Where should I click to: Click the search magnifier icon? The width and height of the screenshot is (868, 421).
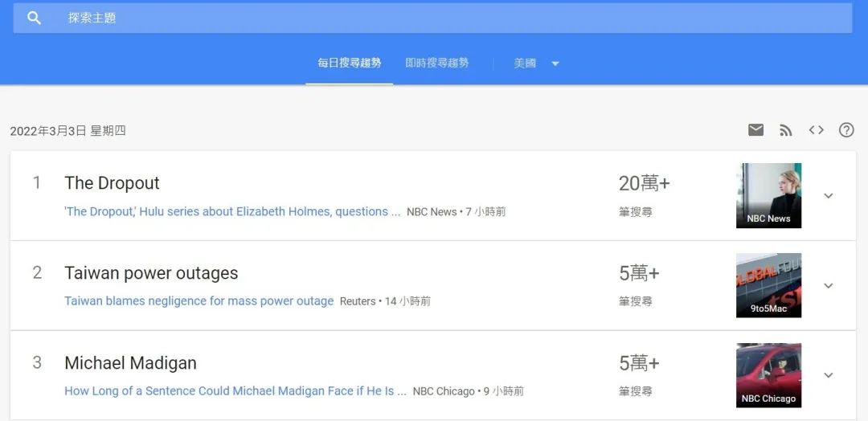pyautogui.click(x=35, y=18)
